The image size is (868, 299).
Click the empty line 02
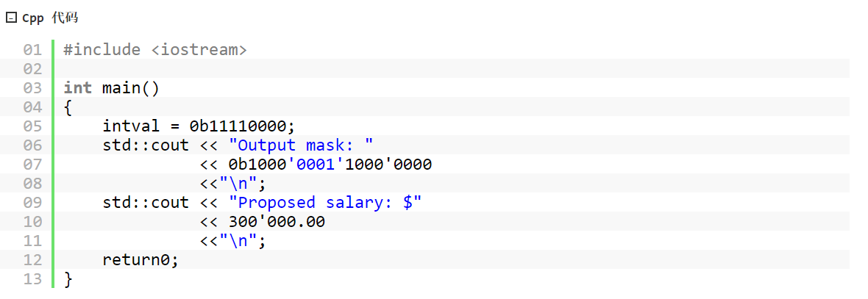click(x=452, y=68)
